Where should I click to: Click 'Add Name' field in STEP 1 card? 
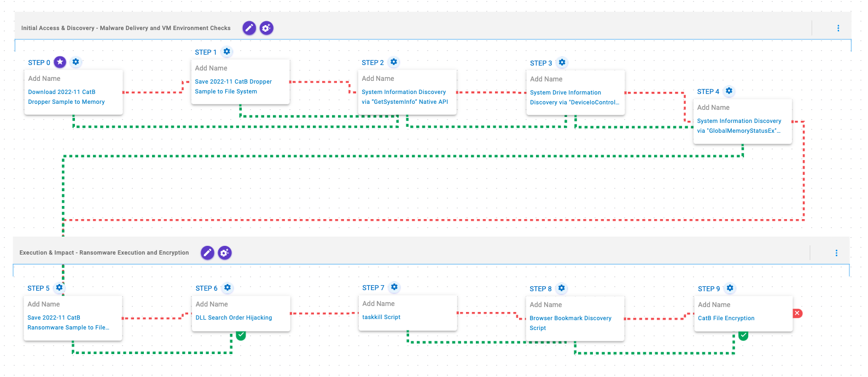coord(211,68)
